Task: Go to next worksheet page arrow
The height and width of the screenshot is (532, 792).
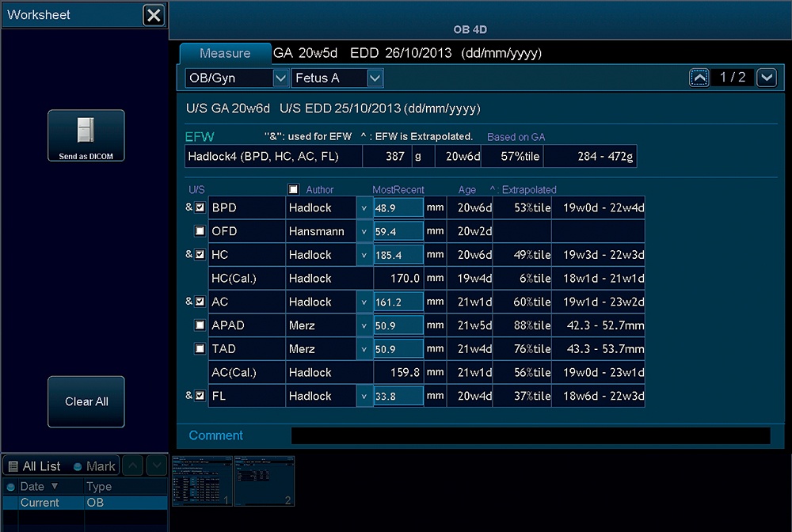Action: (766, 78)
